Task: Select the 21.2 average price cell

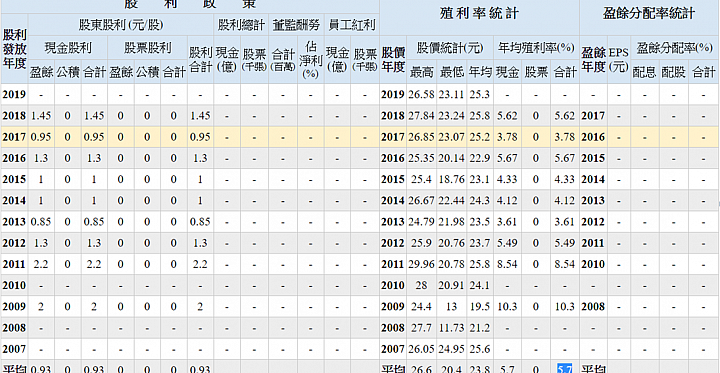Action: tap(480, 328)
